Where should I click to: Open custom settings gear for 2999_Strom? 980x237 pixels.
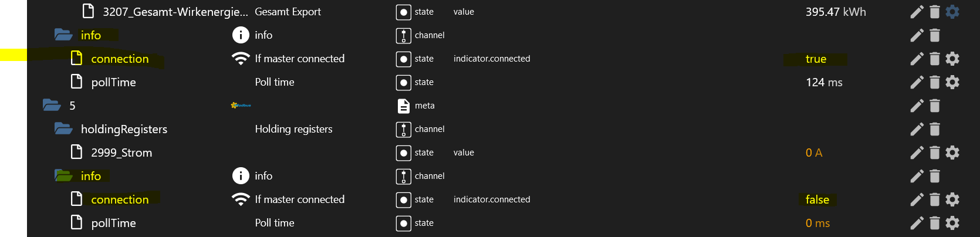(x=952, y=153)
